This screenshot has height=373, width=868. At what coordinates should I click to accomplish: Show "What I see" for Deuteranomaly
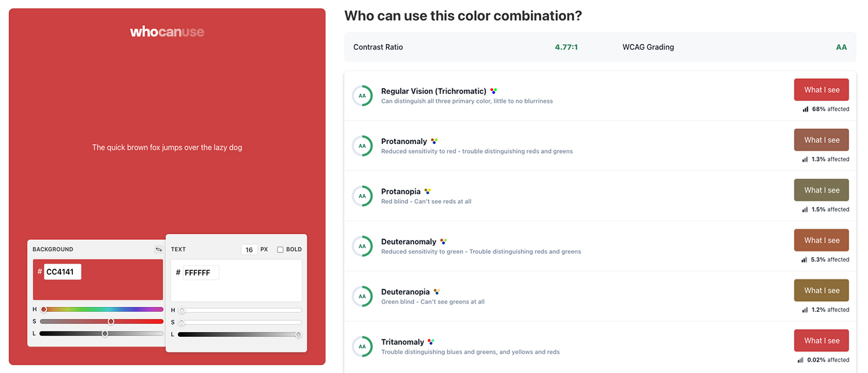pos(821,240)
